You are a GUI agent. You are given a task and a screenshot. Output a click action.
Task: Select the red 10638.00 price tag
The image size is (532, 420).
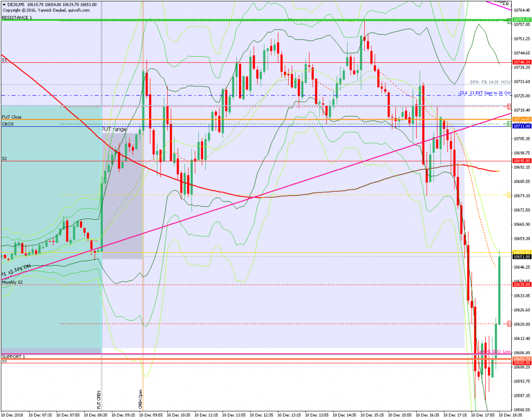(x=521, y=285)
